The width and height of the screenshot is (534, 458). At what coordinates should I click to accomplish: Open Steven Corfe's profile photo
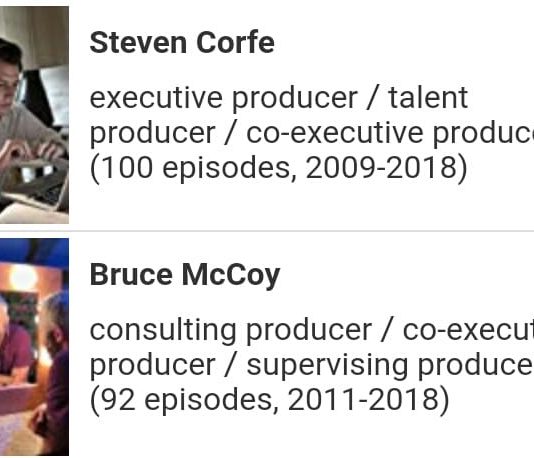coord(34,115)
